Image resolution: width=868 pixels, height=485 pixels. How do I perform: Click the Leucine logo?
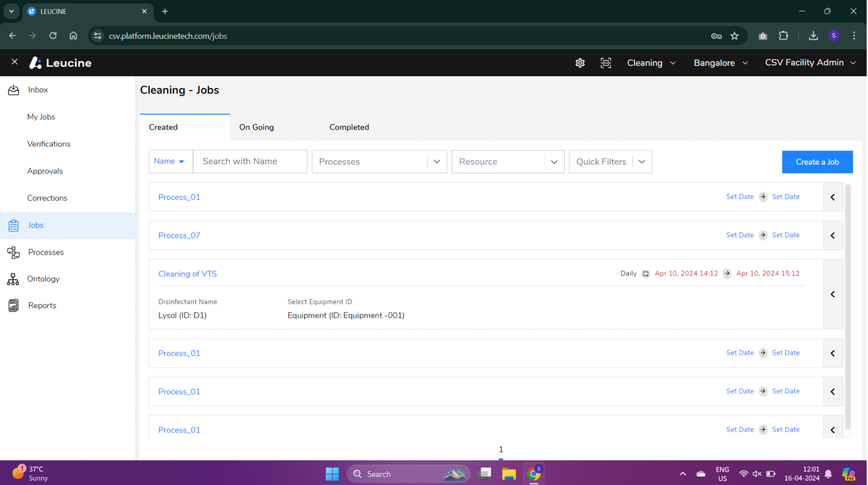pyautogui.click(x=60, y=63)
